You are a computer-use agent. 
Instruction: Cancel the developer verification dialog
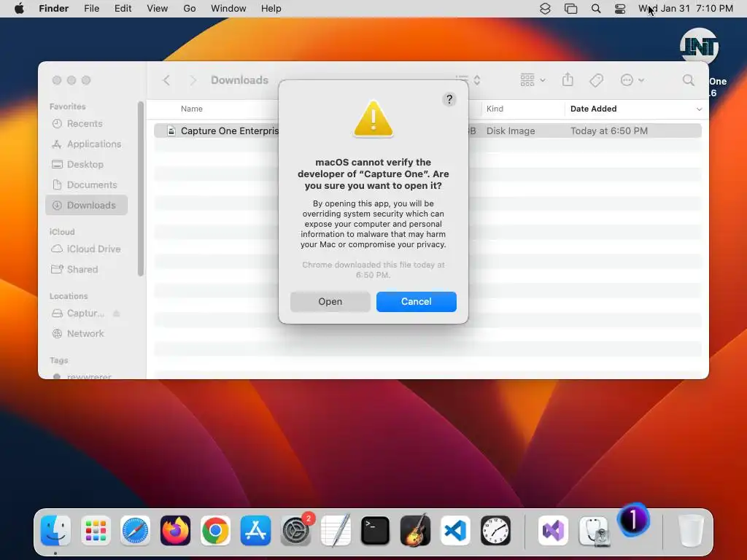point(417,301)
